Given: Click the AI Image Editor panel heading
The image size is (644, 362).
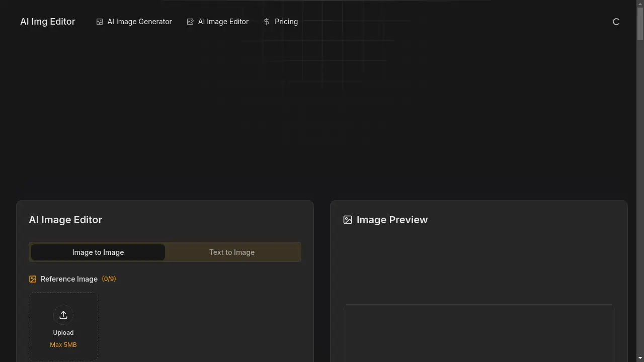Looking at the screenshot, I should click(65, 220).
